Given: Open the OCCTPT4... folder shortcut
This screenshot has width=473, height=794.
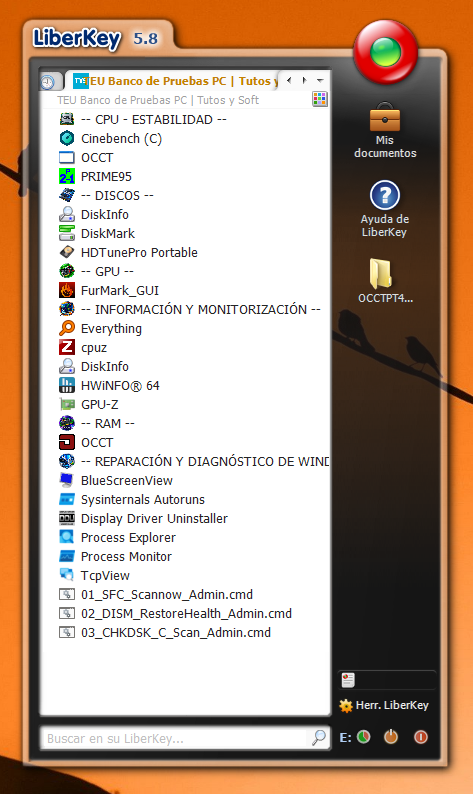Looking at the screenshot, I should coord(381,274).
